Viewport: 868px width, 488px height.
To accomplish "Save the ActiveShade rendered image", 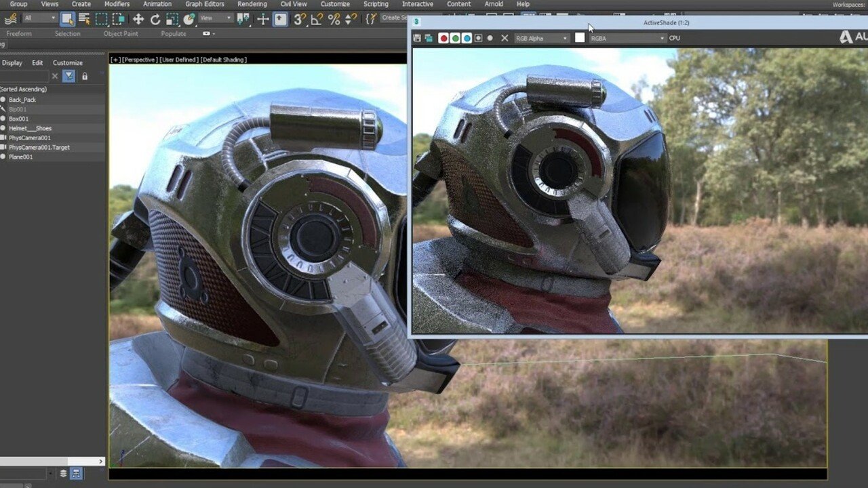I will pyautogui.click(x=417, y=38).
